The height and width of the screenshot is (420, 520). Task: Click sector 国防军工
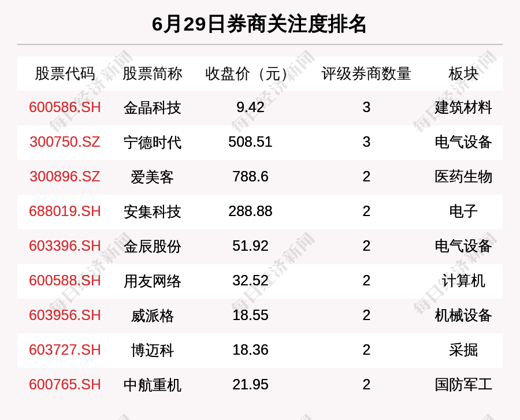pos(463,385)
